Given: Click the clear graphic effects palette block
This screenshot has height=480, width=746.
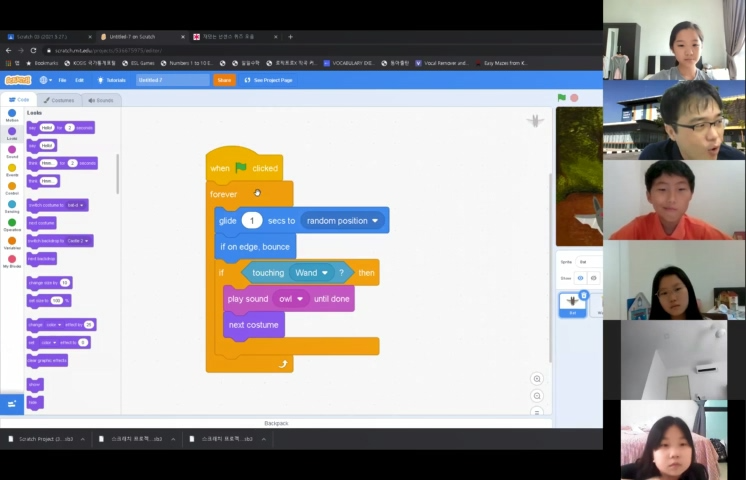Looking at the screenshot, I should 48,361.
